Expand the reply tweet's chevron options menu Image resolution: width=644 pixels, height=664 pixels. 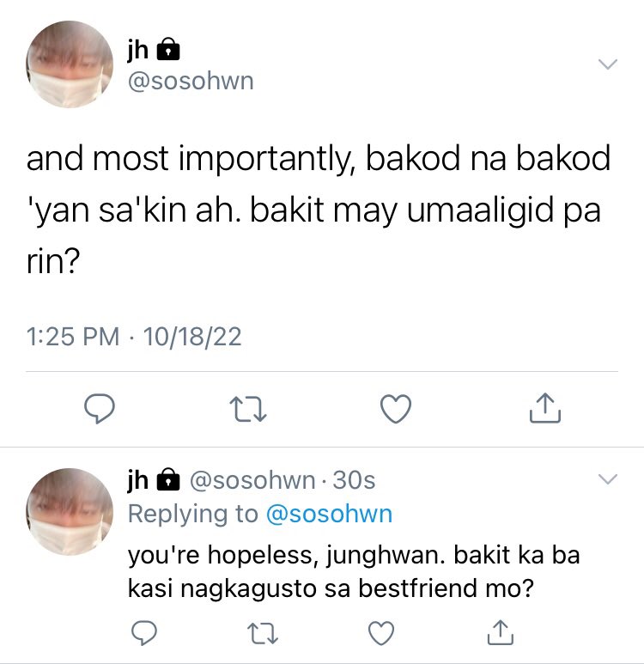click(x=608, y=479)
